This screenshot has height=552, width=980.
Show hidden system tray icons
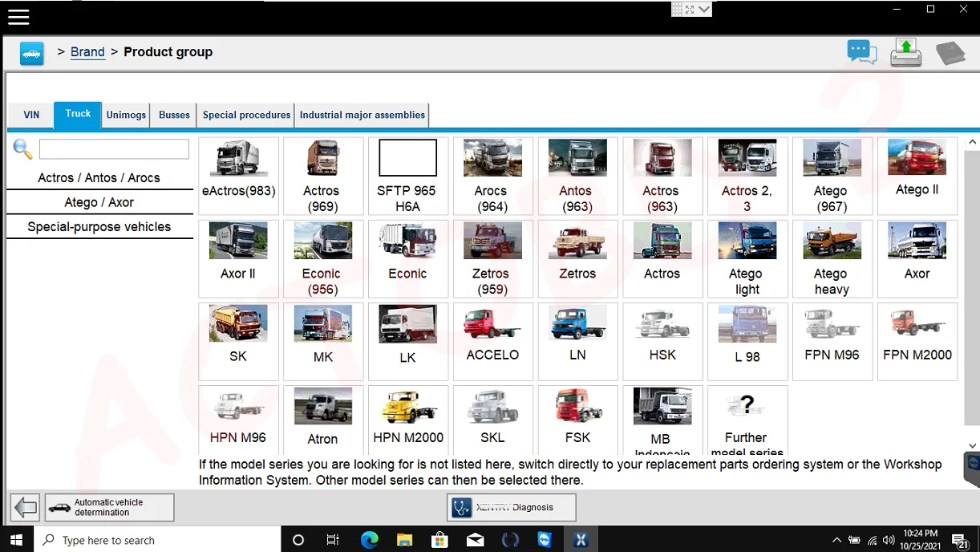836,540
